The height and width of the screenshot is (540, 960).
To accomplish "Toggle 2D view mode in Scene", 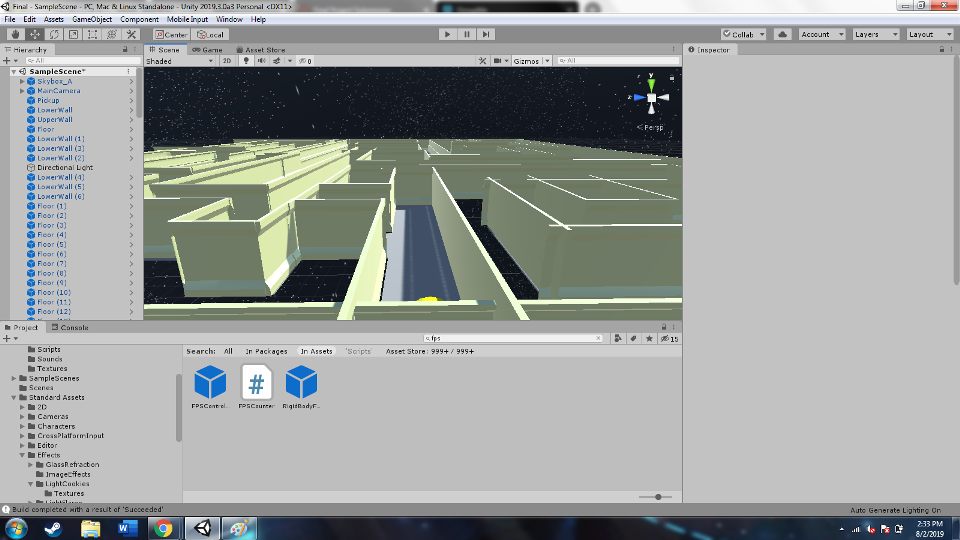I will (x=227, y=61).
